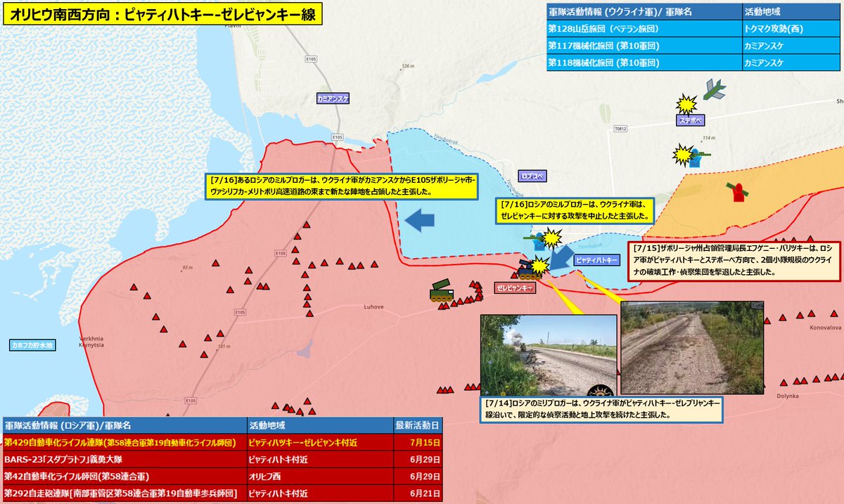
Task: Click the header 軍隊活動情報 (ウクライナ軍)/ 軍隊名
Action: point(644,13)
